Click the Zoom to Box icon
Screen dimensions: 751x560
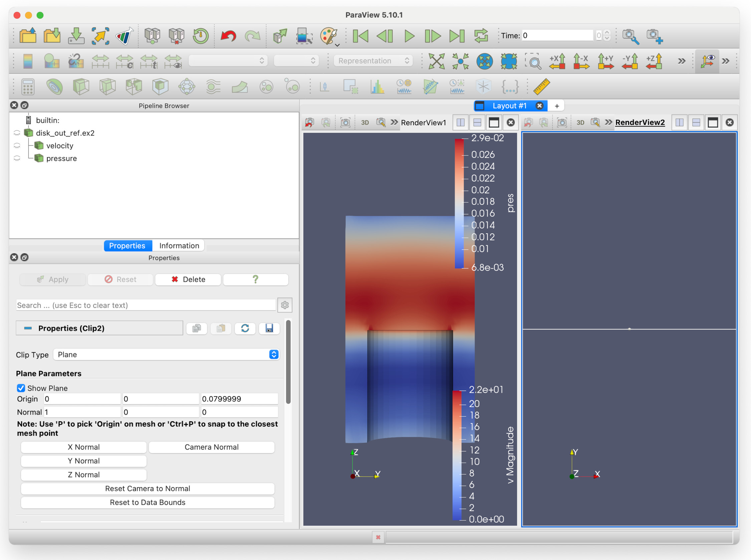coord(533,61)
